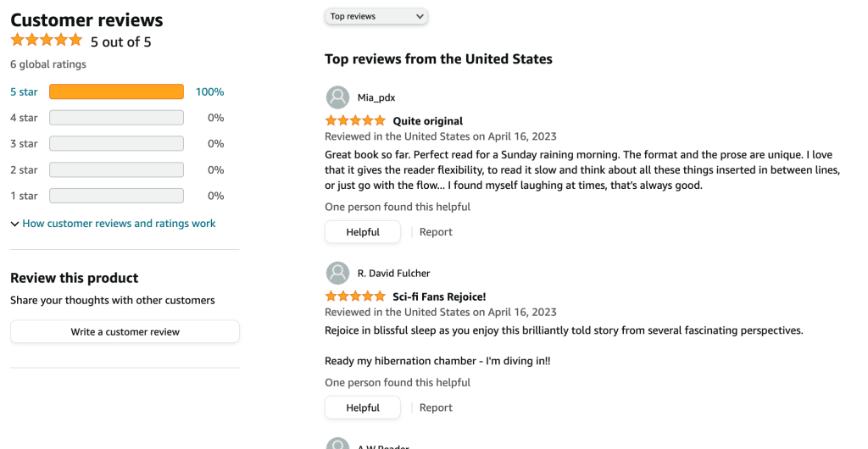868x449 pixels.
Task: Click the overall five-star rating icons
Action: point(46,40)
